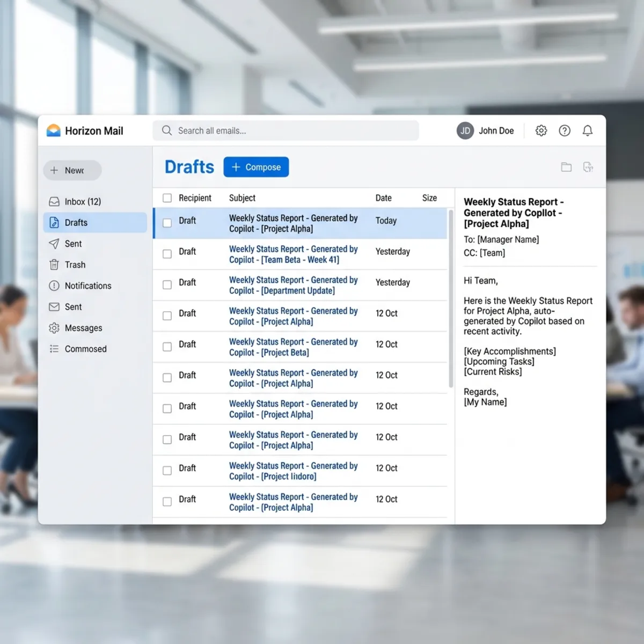Click the document export icon beside the folder icon
Screen dimensions: 644x644
(588, 167)
